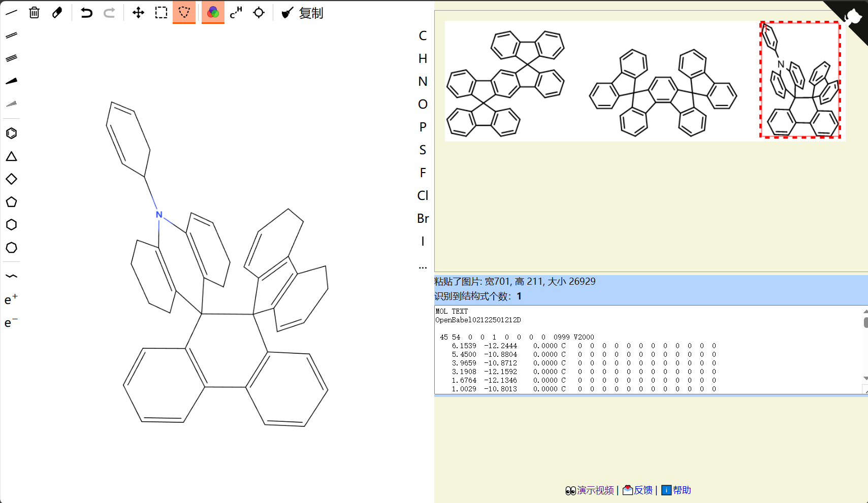Select the cyclopentane pentagon ring tool

pos(11,202)
